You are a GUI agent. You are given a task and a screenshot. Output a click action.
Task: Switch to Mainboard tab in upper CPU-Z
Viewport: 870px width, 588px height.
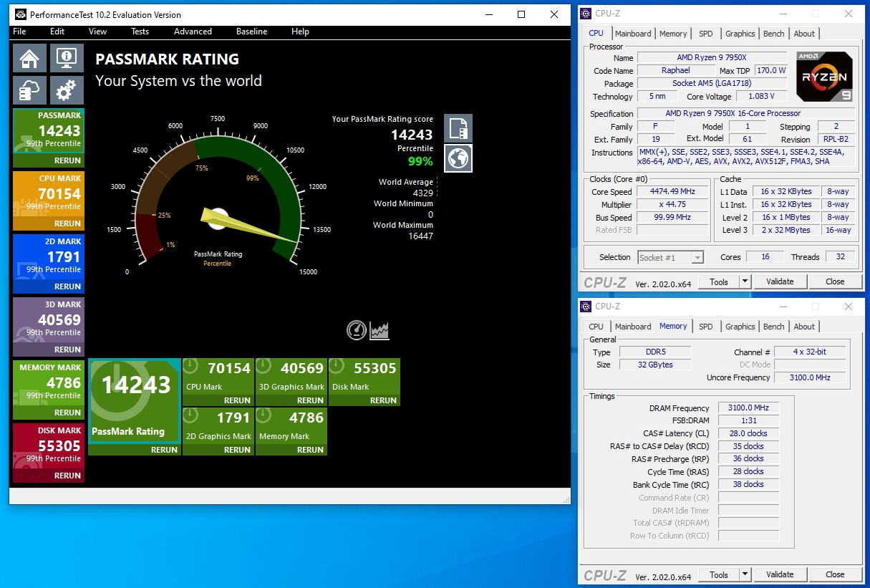(633, 34)
